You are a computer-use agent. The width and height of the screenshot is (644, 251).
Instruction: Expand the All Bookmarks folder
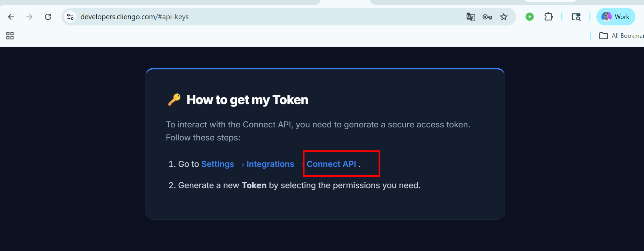(x=621, y=36)
